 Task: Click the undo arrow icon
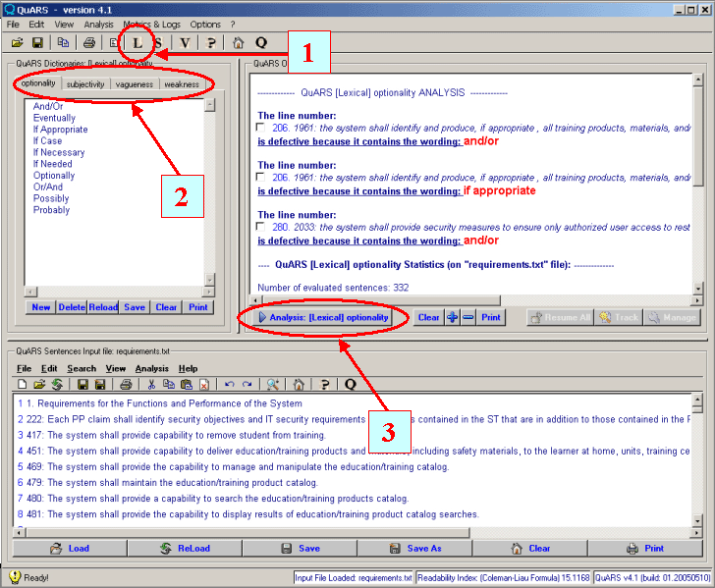(x=230, y=384)
